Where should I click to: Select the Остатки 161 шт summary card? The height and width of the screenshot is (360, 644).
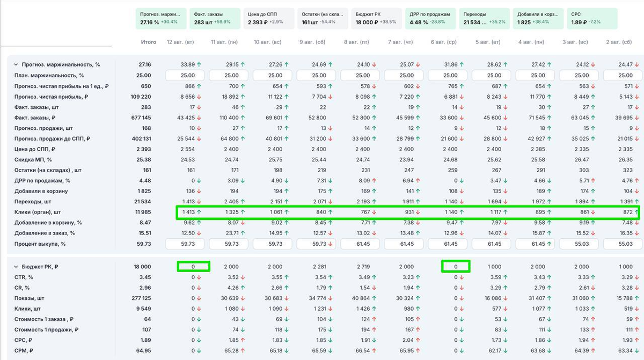[323, 18]
